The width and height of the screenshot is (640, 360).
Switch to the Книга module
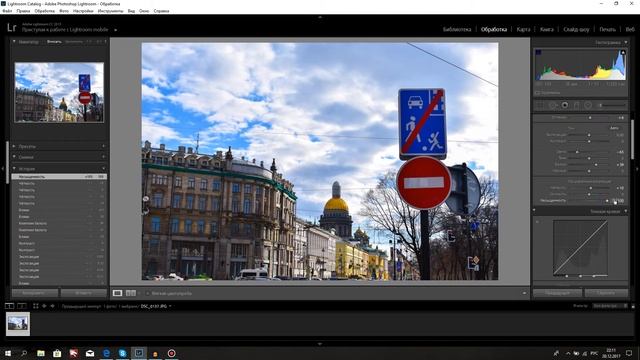[x=547, y=29]
